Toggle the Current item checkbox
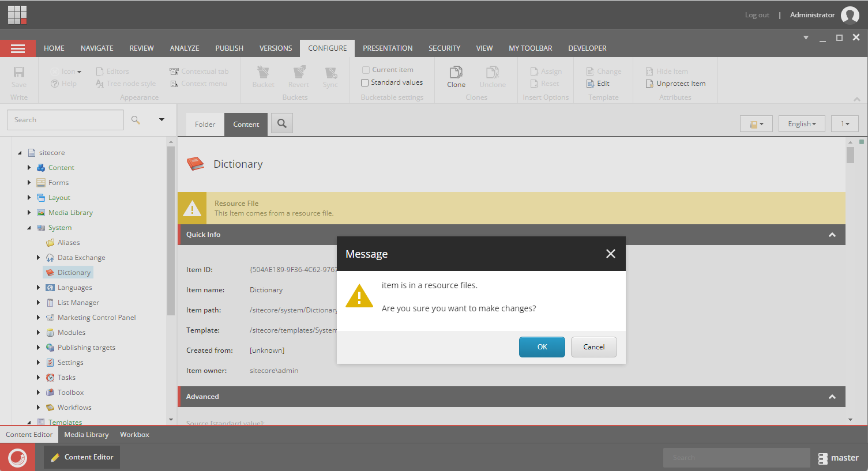 [x=366, y=70]
